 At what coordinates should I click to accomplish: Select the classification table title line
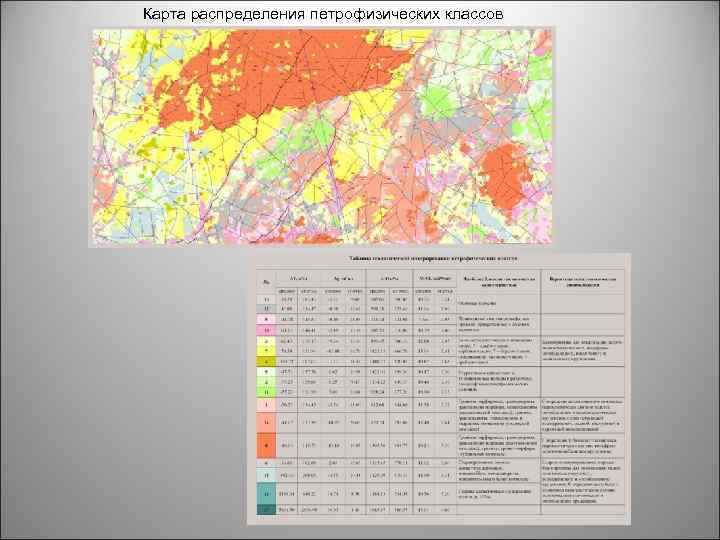(433, 259)
